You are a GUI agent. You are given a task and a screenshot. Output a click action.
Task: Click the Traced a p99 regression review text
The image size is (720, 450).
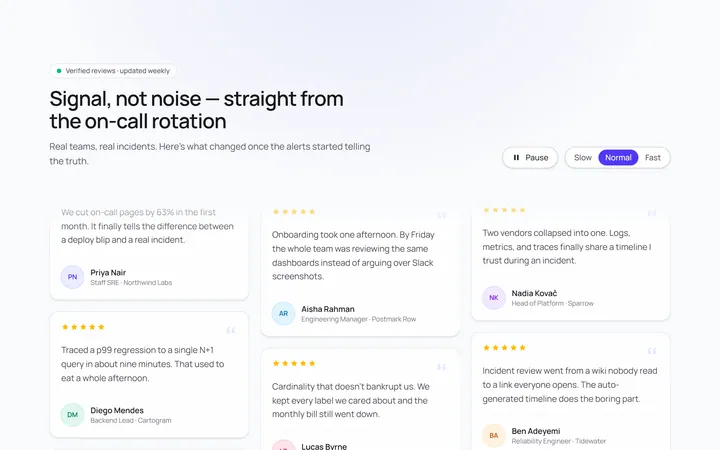click(x=143, y=364)
